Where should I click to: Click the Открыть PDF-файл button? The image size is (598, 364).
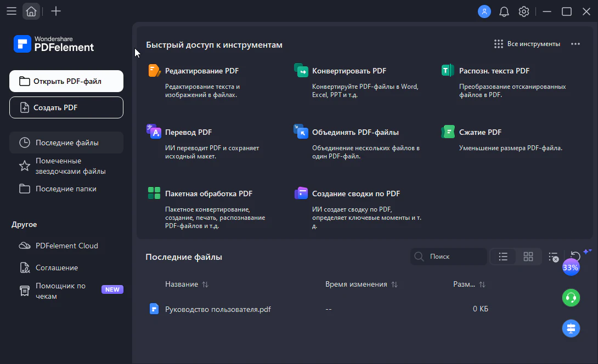click(66, 81)
